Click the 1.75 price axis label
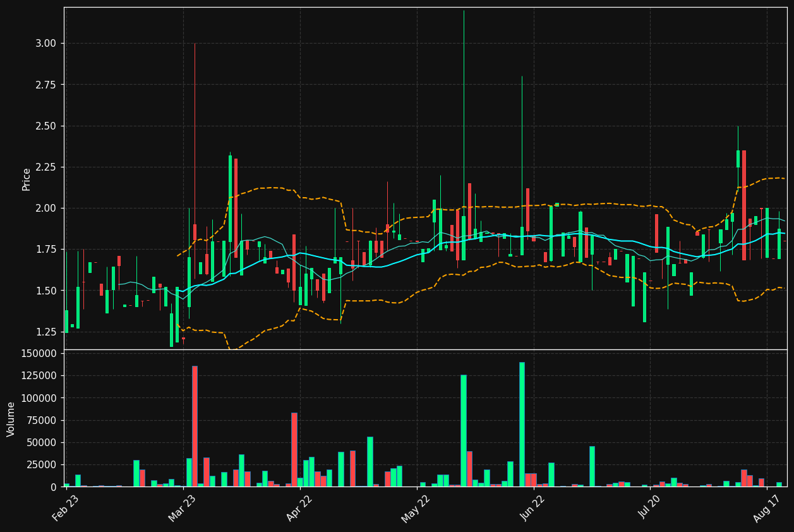Image resolution: width=794 pixels, height=532 pixels. (x=45, y=250)
